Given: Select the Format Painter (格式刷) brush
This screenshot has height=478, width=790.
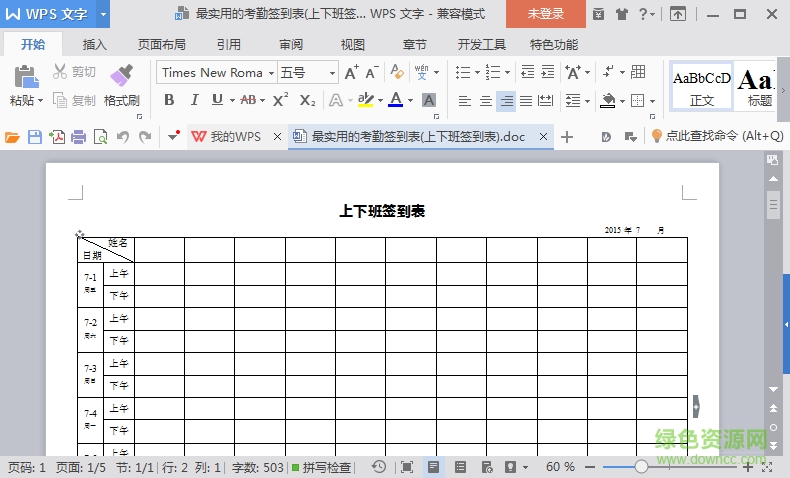Looking at the screenshot, I should (x=121, y=76).
